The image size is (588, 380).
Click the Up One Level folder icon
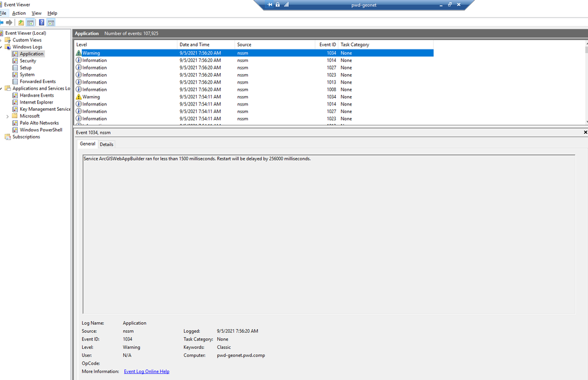pyautogui.click(x=21, y=22)
